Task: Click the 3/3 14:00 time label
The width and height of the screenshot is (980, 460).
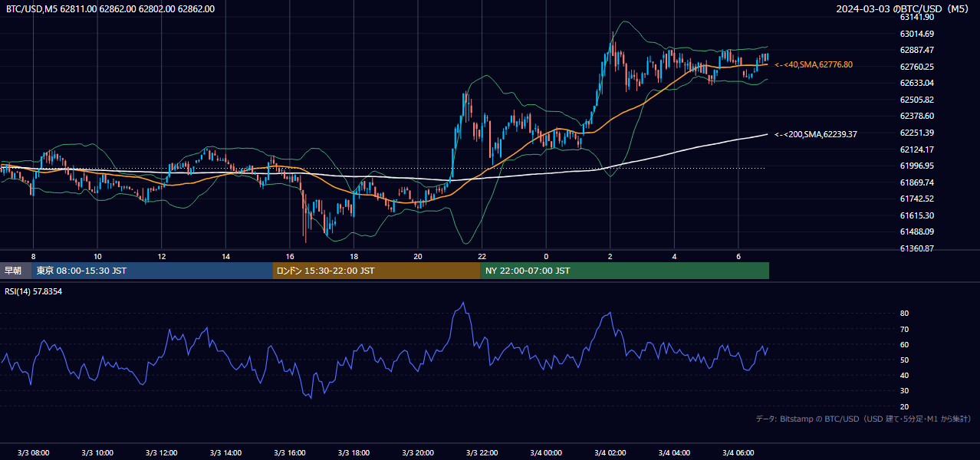Action: coord(225,452)
